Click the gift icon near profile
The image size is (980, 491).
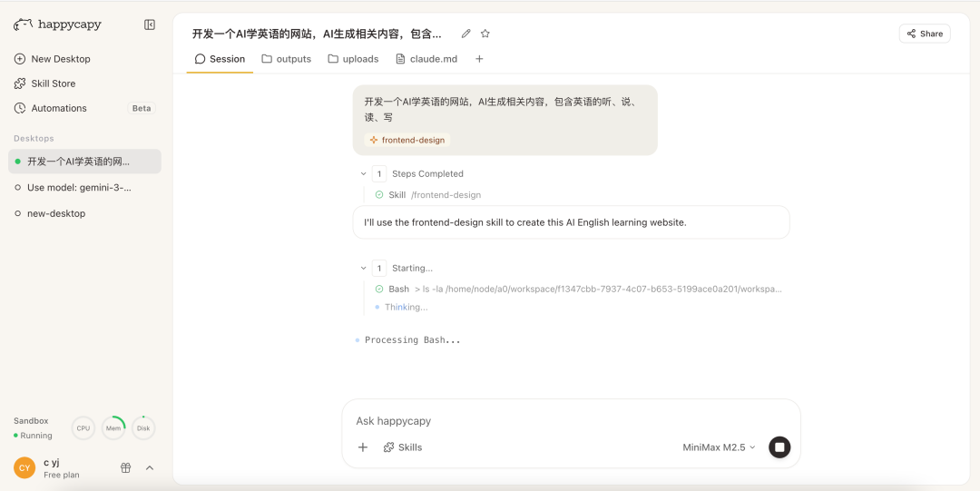point(125,468)
